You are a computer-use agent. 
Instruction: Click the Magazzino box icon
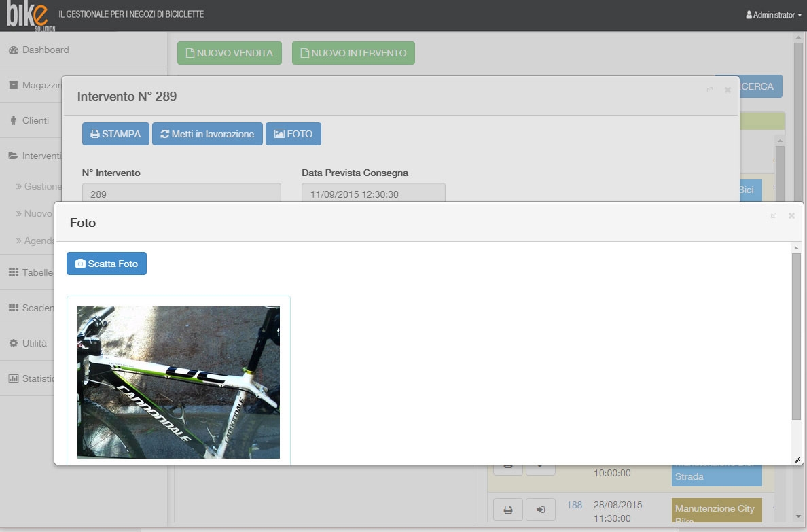click(14, 85)
